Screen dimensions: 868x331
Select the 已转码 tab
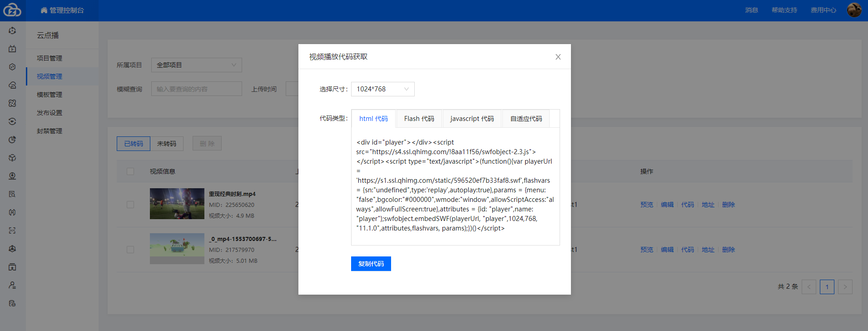tap(134, 144)
